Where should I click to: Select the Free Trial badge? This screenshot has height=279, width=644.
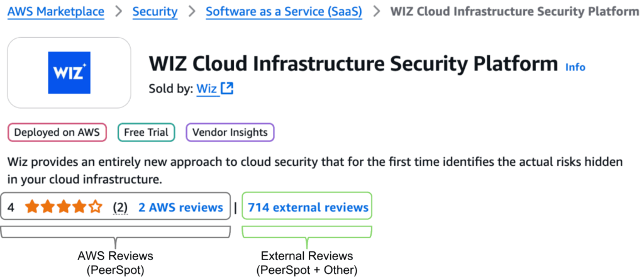click(146, 133)
